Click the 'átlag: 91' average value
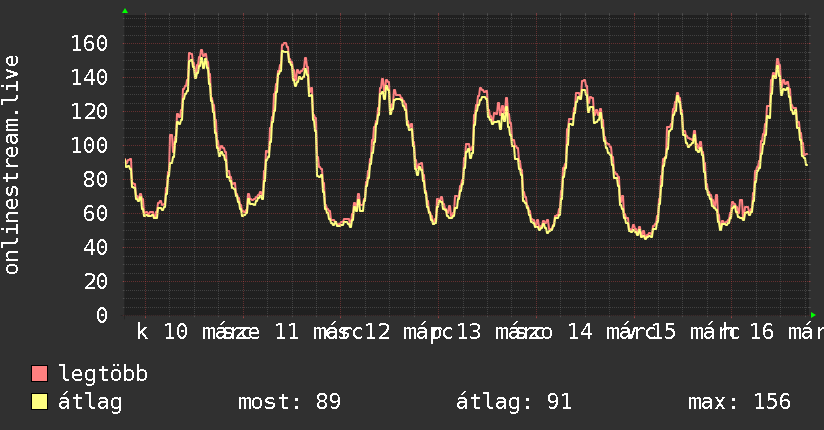Screen dimensions: 824x430 (513, 402)
